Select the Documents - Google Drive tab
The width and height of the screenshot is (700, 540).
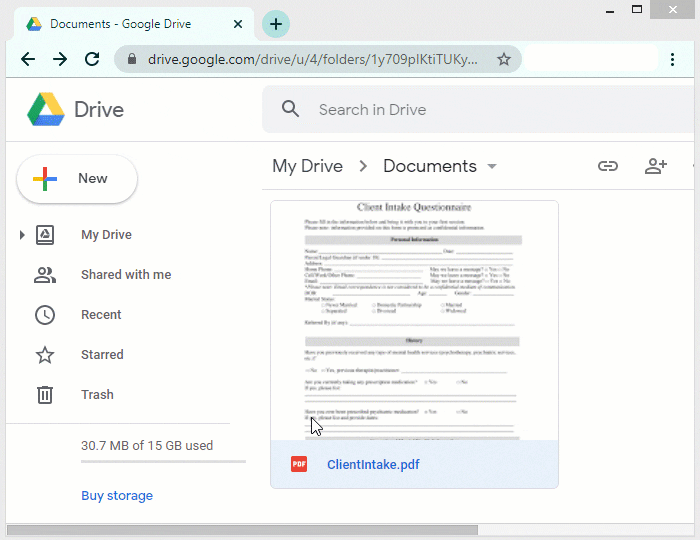[134, 24]
